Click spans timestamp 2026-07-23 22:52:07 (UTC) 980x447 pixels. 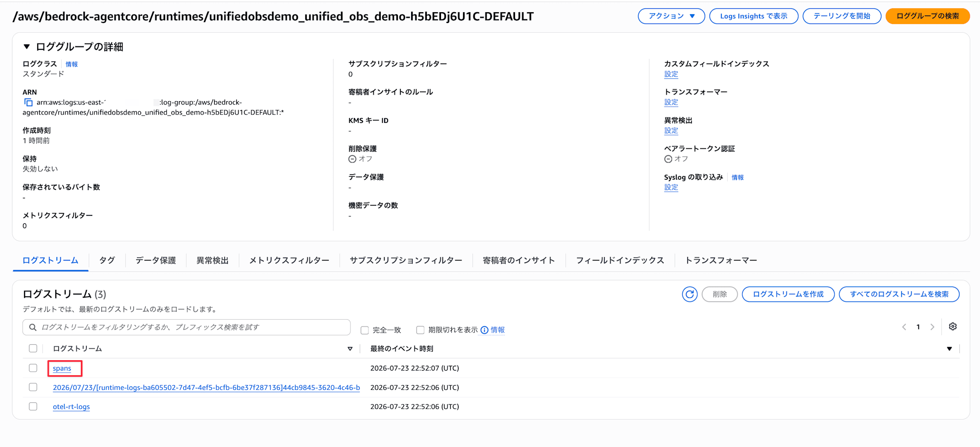pyautogui.click(x=415, y=368)
